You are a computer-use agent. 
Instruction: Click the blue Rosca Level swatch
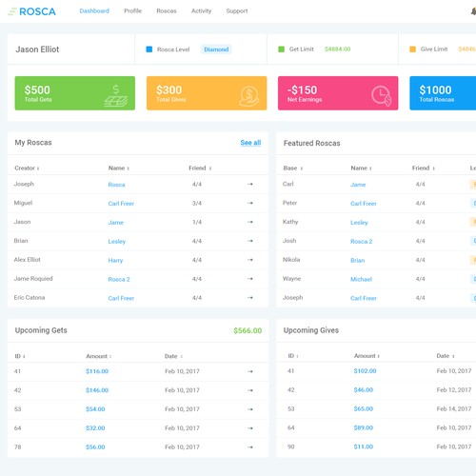pyautogui.click(x=149, y=50)
